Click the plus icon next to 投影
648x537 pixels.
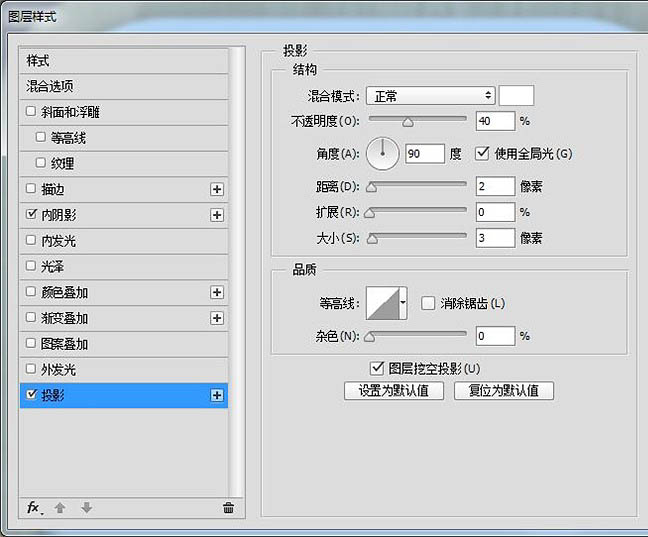point(217,396)
